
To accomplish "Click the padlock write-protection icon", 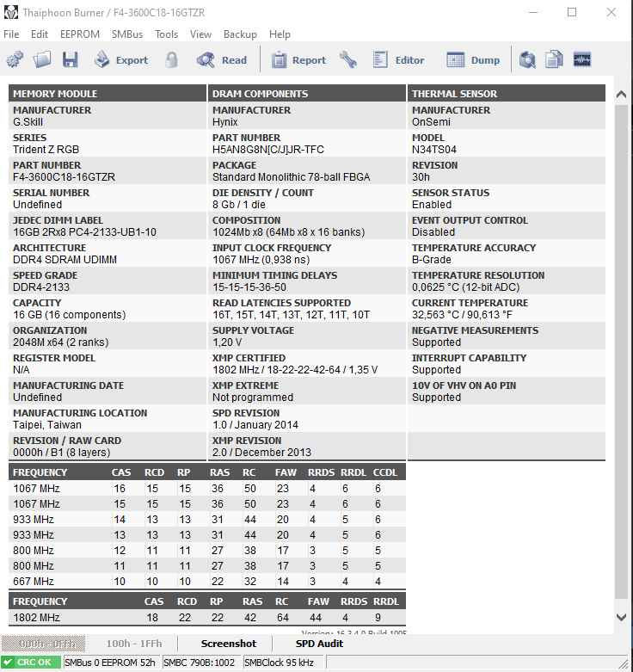I will pos(171,59).
